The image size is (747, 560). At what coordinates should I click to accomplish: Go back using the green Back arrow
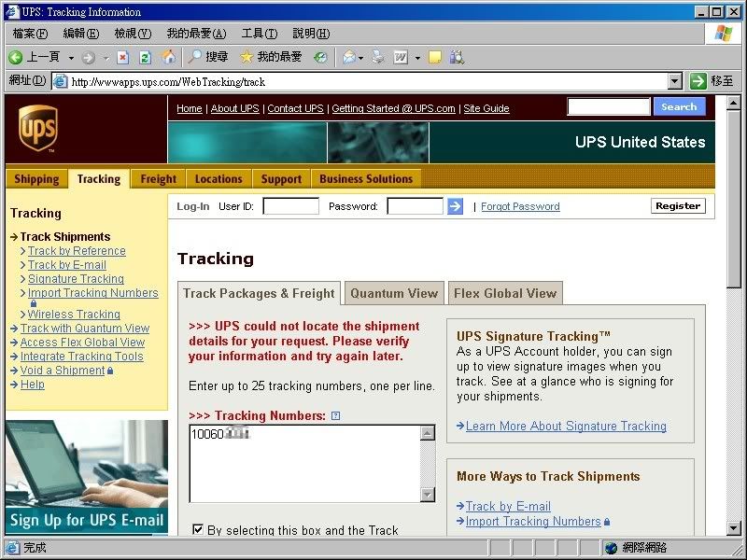[x=15, y=58]
